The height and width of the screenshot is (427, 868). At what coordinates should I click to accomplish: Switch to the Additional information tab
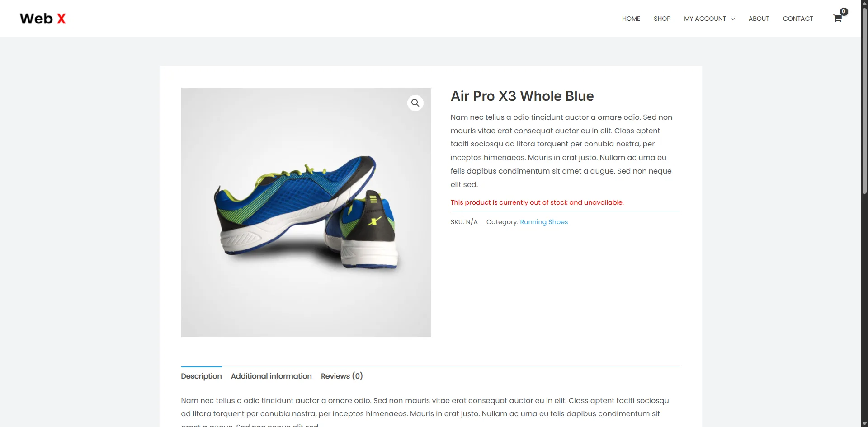point(271,376)
